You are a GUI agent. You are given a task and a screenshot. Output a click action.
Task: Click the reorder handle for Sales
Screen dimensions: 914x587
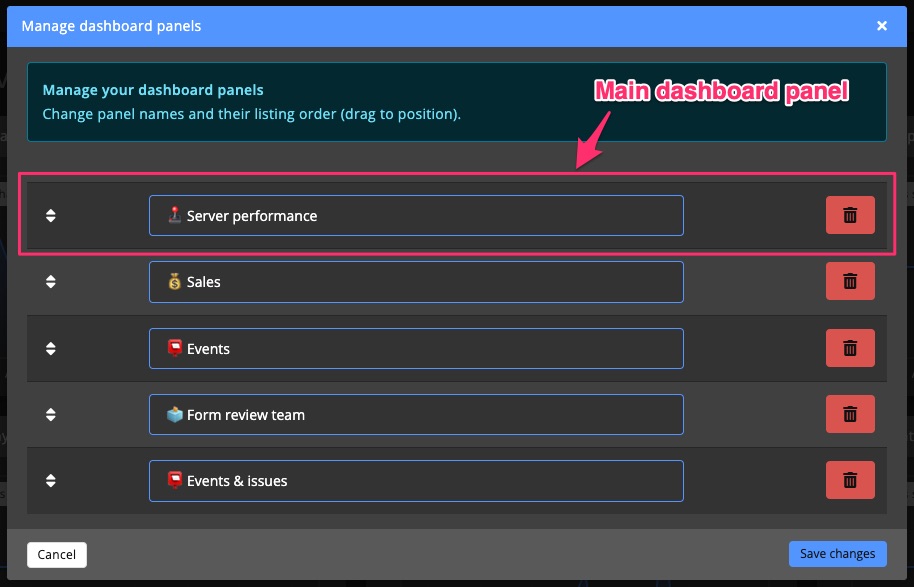(x=51, y=281)
